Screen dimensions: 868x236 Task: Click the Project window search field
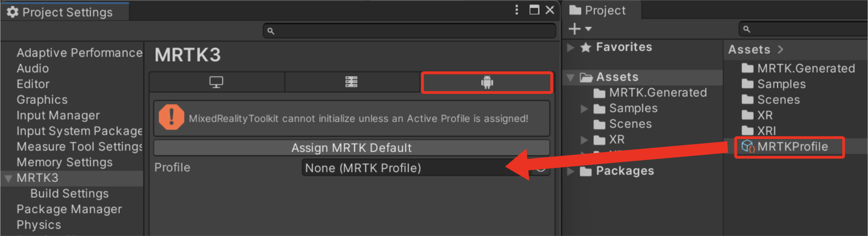tap(803, 29)
